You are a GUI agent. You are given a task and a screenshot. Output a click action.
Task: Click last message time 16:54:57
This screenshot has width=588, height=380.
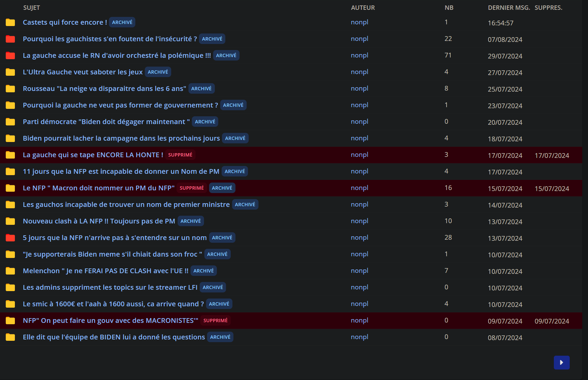(501, 23)
